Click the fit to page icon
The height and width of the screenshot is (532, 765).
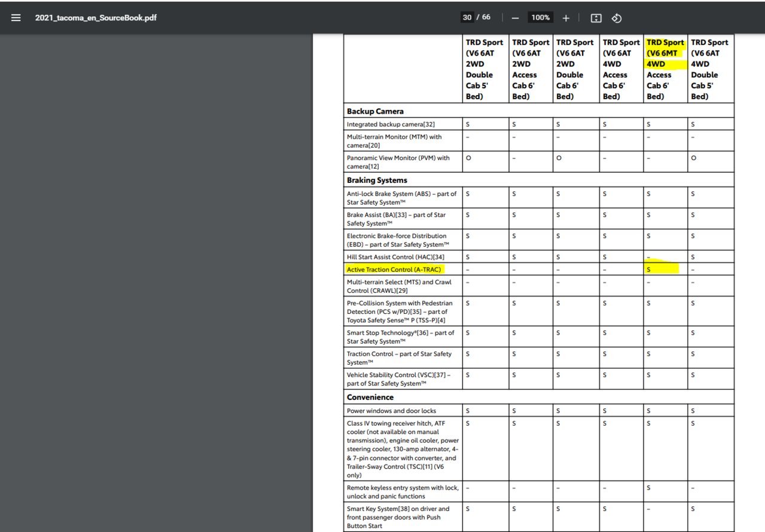coord(596,18)
